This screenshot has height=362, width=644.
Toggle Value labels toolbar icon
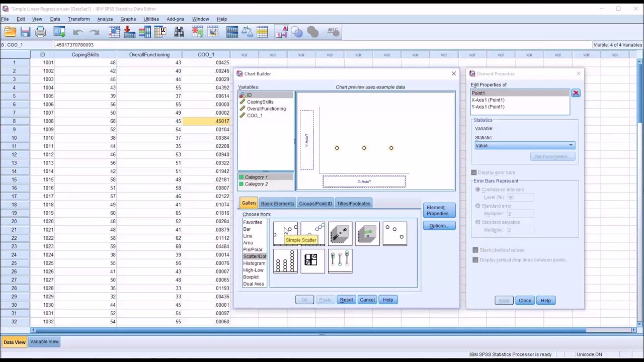point(281,32)
